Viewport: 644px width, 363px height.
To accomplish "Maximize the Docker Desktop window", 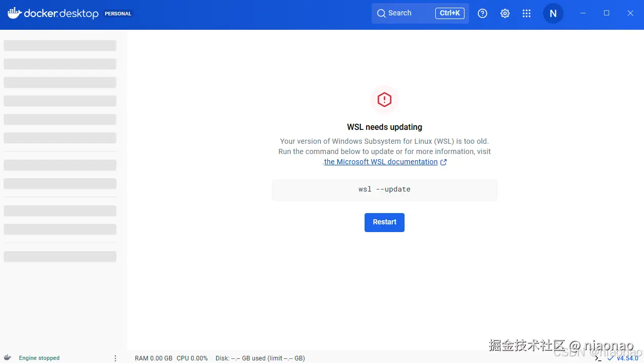I will click(607, 13).
